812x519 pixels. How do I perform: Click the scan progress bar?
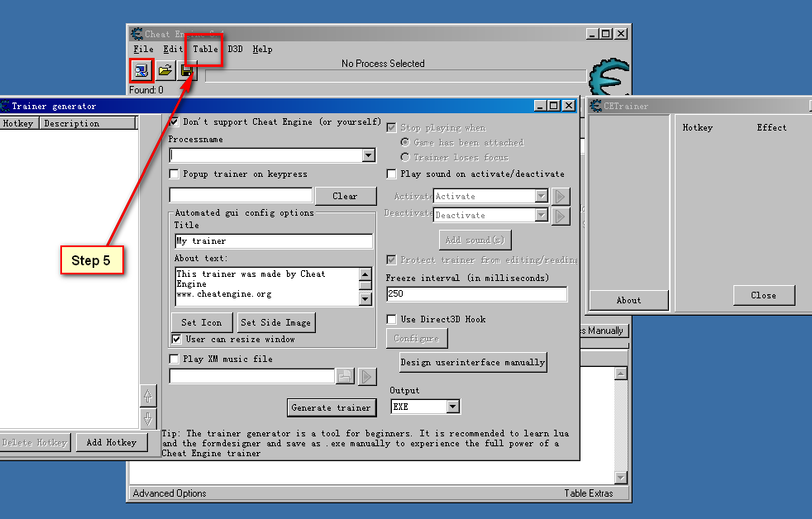pos(395,76)
